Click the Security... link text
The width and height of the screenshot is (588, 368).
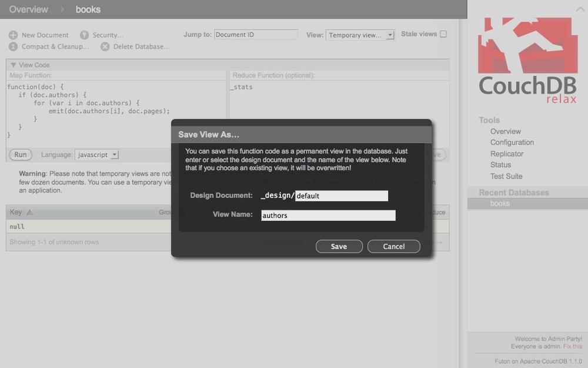[x=108, y=35]
